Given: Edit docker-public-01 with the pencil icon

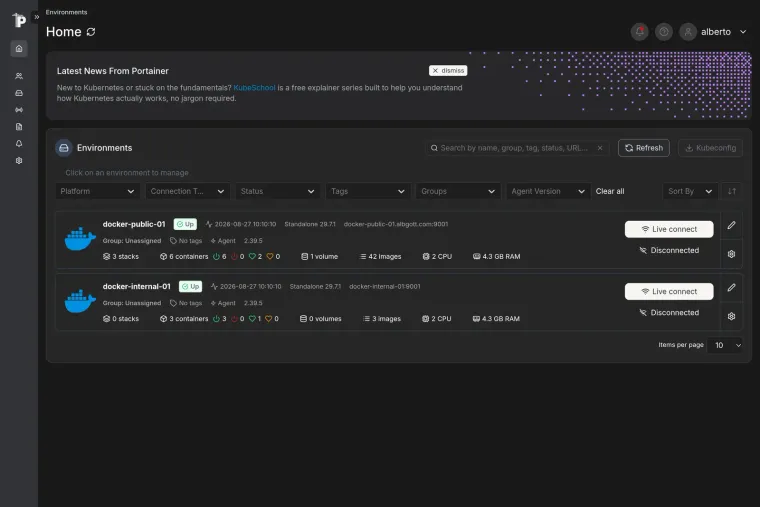Looking at the screenshot, I should (731, 225).
